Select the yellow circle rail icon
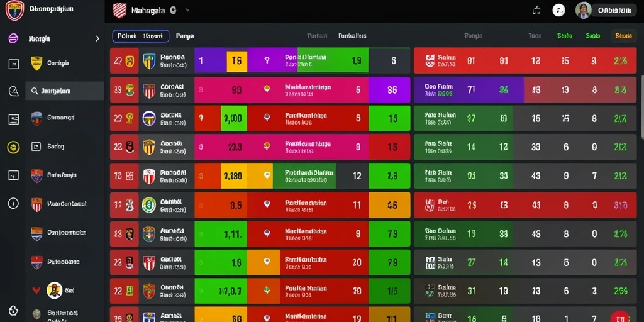 (x=13, y=147)
